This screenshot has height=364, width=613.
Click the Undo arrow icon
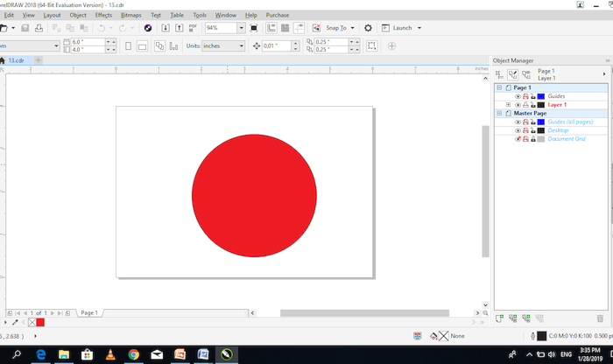pos(102,28)
